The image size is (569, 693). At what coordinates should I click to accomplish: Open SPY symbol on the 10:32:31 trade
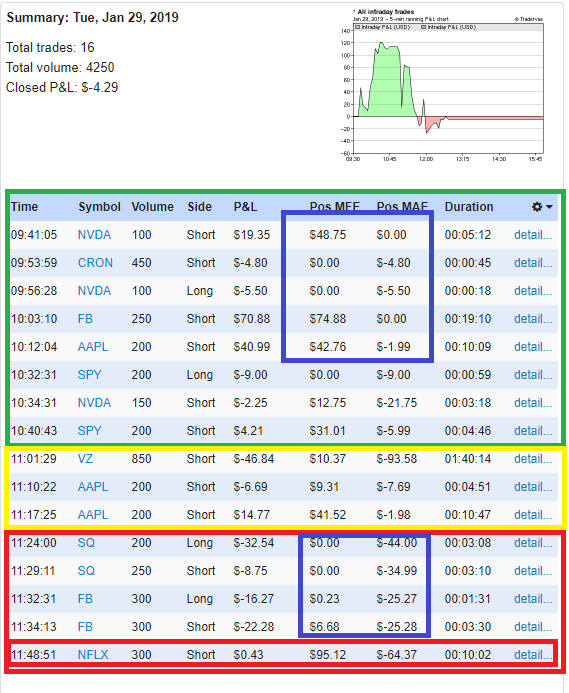[89, 375]
